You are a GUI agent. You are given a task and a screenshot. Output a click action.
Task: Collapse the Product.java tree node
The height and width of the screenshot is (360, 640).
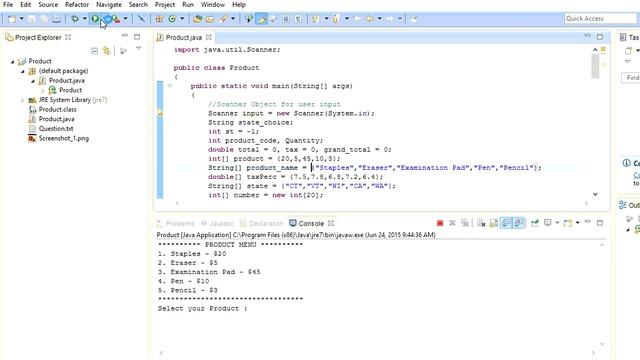[x=33, y=81]
